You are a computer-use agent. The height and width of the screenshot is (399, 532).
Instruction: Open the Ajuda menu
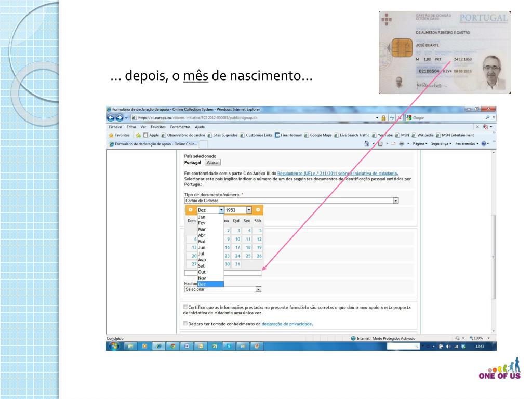click(200, 127)
